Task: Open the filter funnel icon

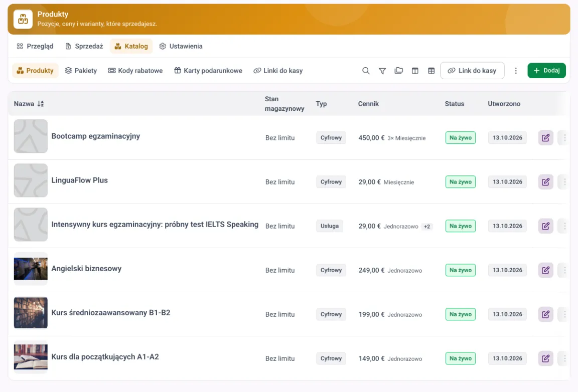Action: coord(382,71)
